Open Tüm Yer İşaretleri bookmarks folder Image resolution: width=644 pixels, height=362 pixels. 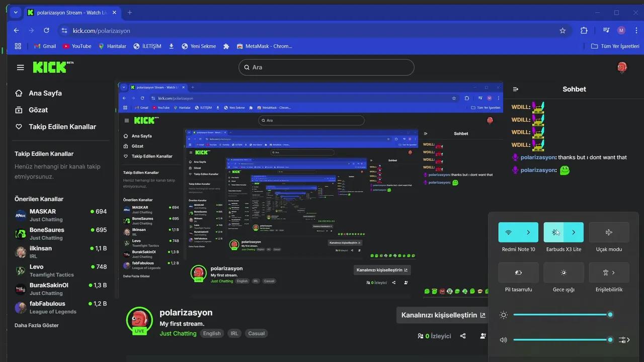[615, 46]
